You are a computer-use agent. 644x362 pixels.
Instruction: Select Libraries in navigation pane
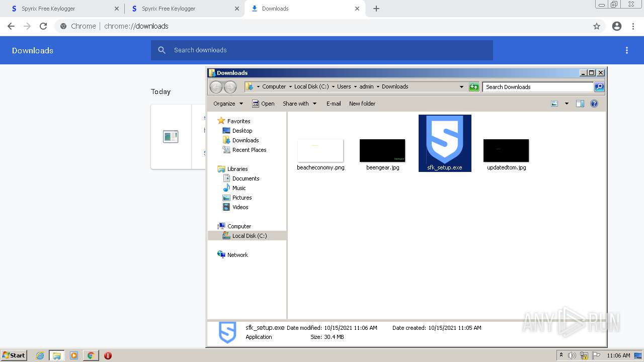(x=237, y=169)
